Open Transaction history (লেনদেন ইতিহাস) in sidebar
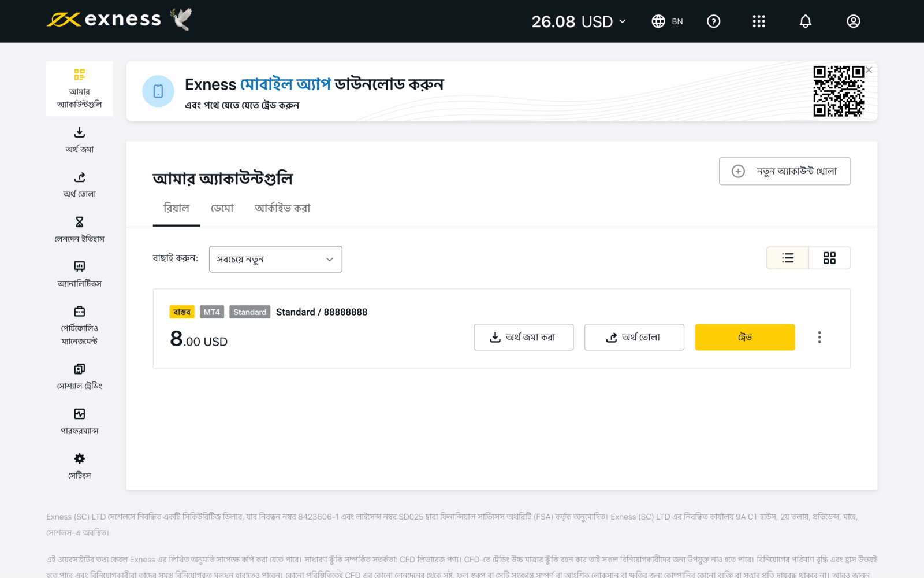 coord(80,229)
